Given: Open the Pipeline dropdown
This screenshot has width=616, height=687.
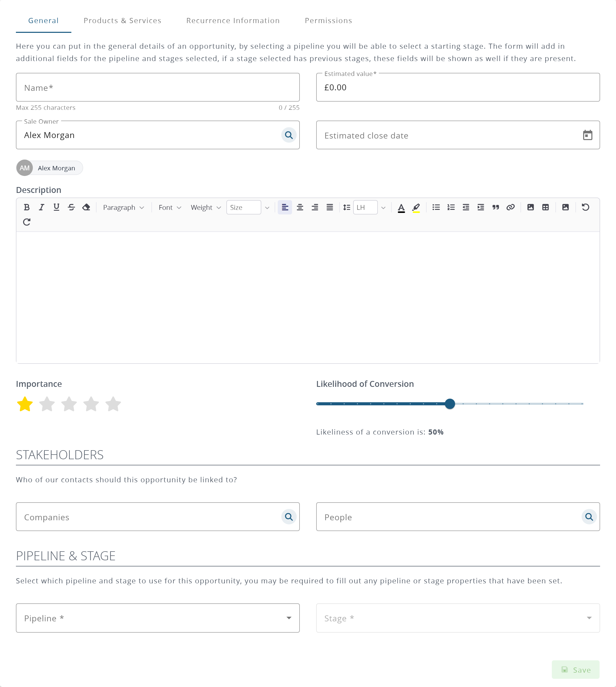Looking at the screenshot, I should pyautogui.click(x=158, y=618).
